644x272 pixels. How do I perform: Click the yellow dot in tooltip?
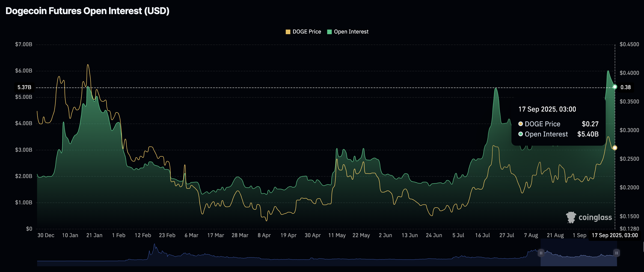pyautogui.click(x=520, y=124)
